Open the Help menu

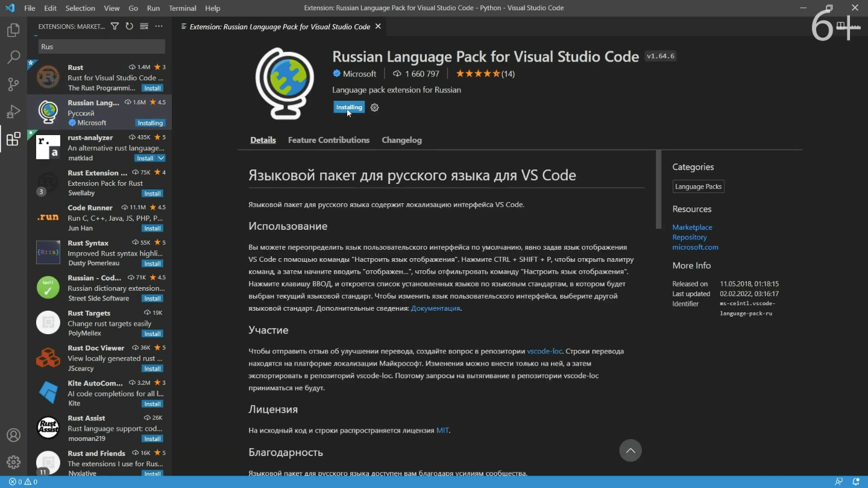(x=213, y=8)
